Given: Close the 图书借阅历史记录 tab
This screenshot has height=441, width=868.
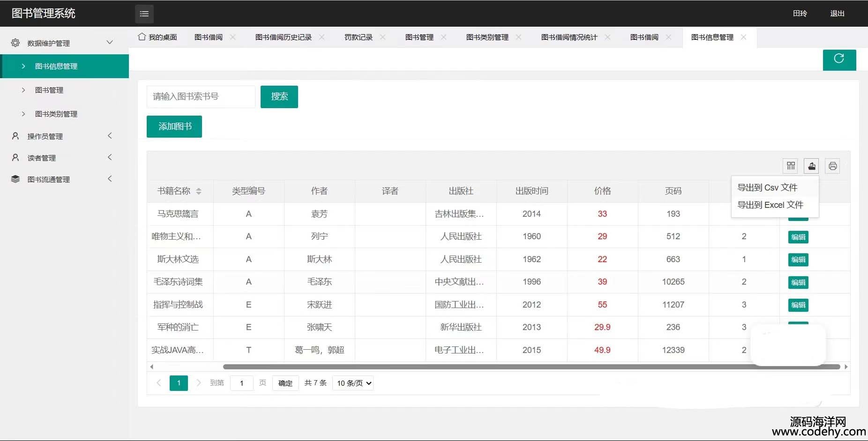Looking at the screenshot, I should (x=322, y=37).
